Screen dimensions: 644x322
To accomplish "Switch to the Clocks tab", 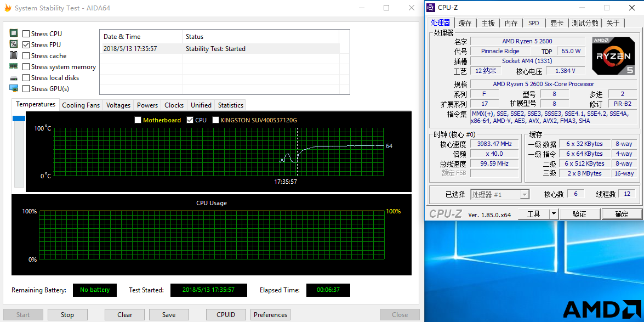I will pyautogui.click(x=174, y=105).
